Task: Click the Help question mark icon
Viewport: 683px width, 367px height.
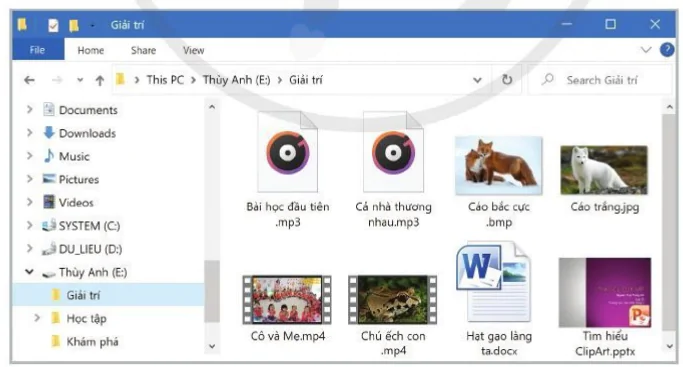Action: pyautogui.click(x=666, y=50)
